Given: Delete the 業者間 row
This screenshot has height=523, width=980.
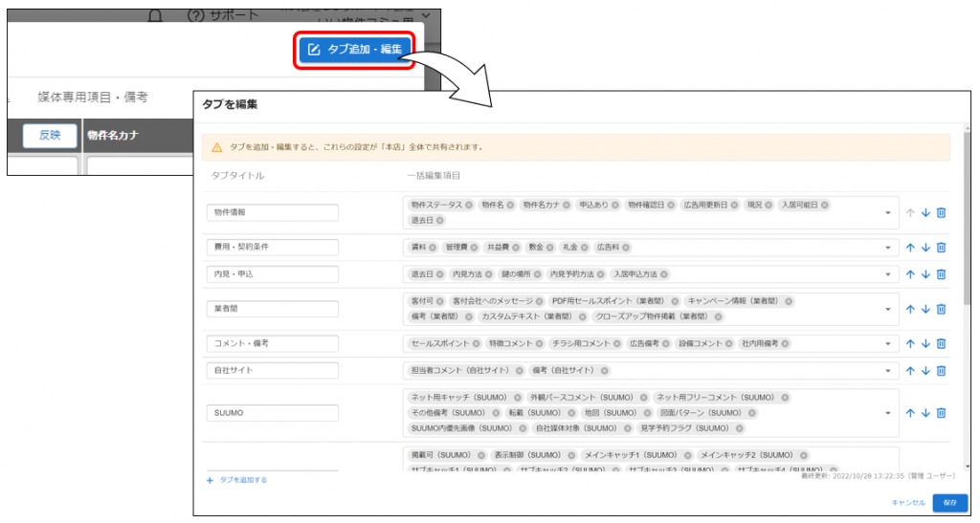Looking at the screenshot, I should [x=942, y=309].
